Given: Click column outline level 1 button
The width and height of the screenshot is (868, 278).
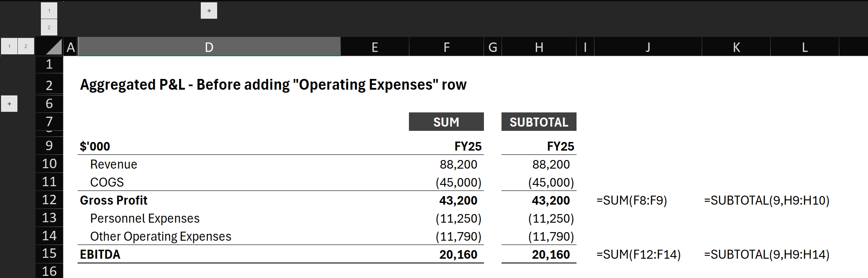Looking at the screenshot, I should 49,11.
